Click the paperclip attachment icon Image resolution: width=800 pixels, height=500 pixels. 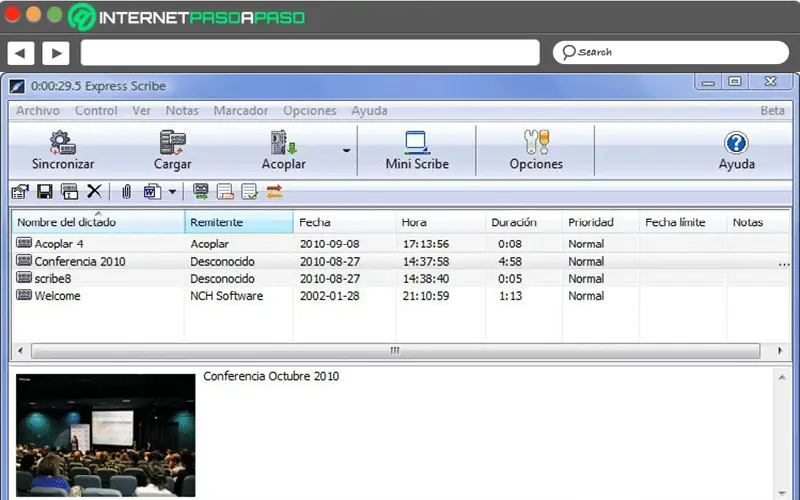[x=127, y=192]
